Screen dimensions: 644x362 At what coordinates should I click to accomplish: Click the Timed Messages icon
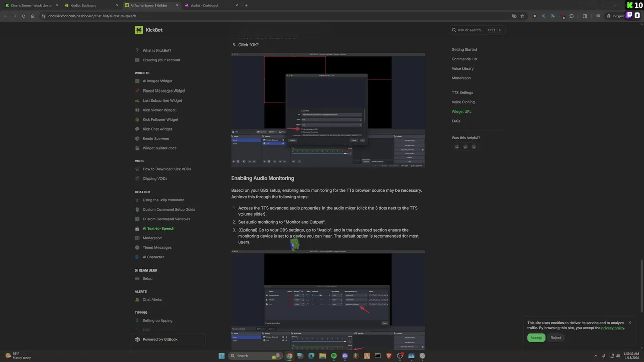137,248
